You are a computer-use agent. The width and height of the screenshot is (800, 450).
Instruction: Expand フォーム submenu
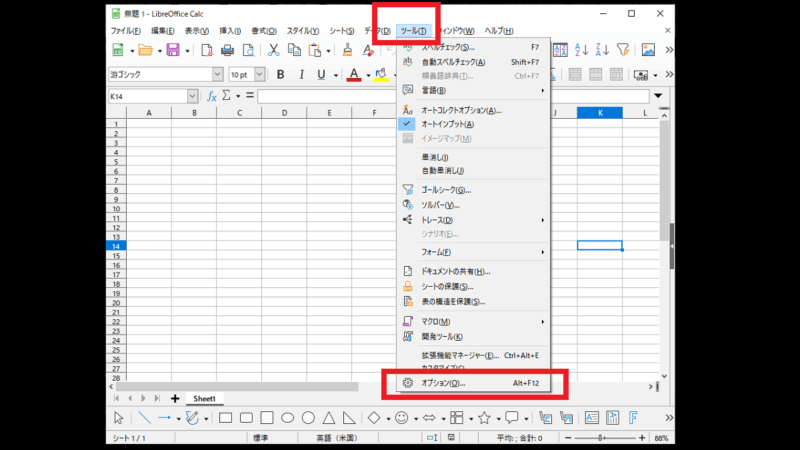(x=473, y=252)
